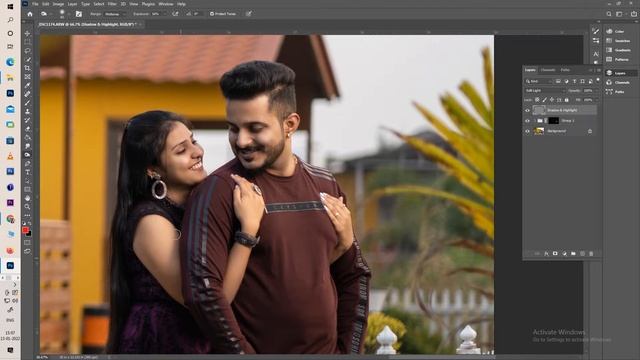Toggle lock transparent pixels
The height and width of the screenshot is (360, 640).
tap(537, 100)
